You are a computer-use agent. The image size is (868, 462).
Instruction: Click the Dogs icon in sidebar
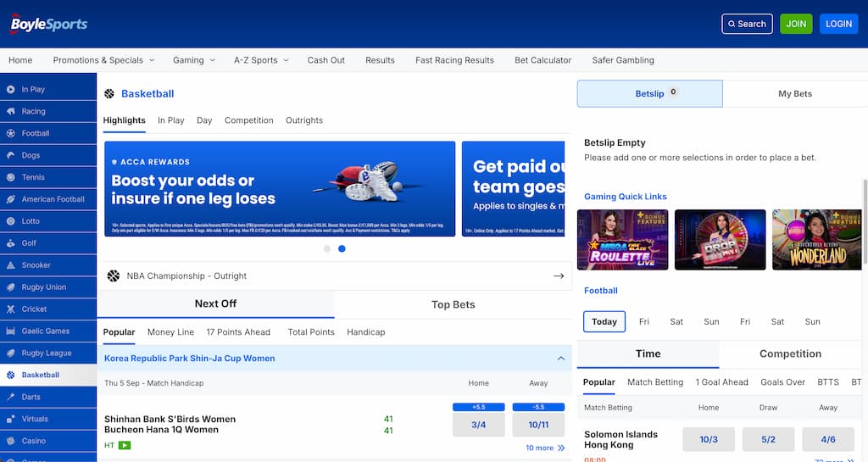tap(10, 155)
